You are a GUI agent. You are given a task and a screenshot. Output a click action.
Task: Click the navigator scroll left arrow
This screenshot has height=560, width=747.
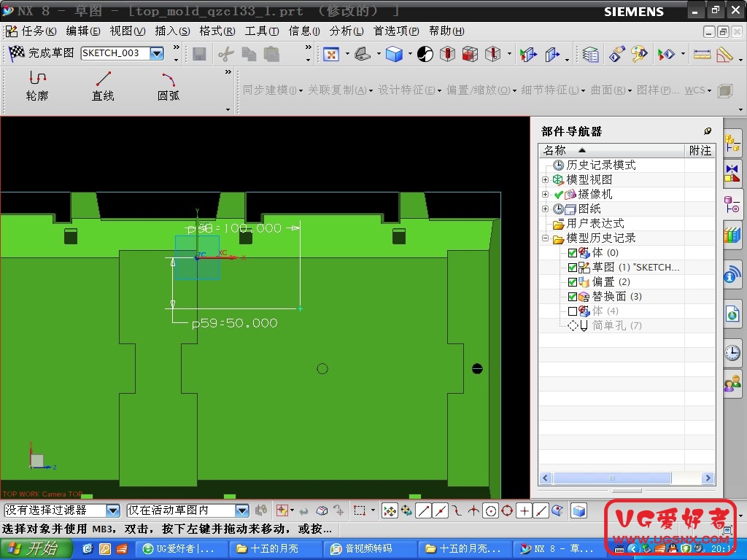coord(546,478)
